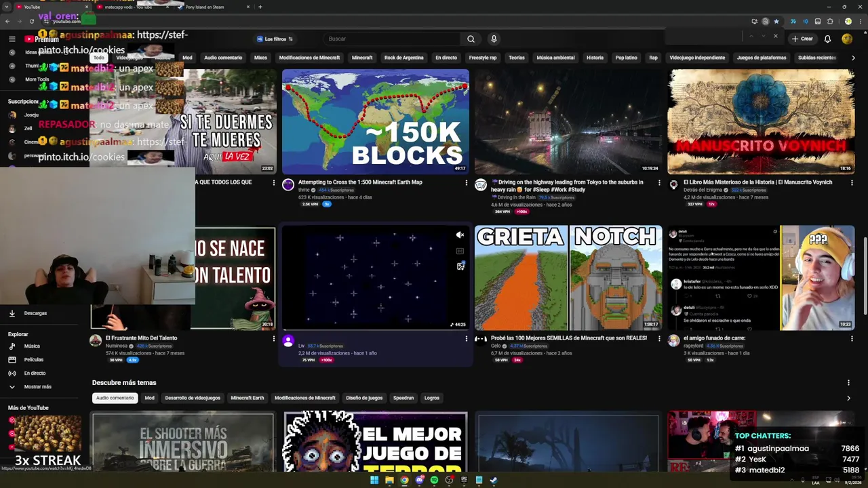Open the Chrome three-dot menu
868x488 pixels.
click(861, 21)
